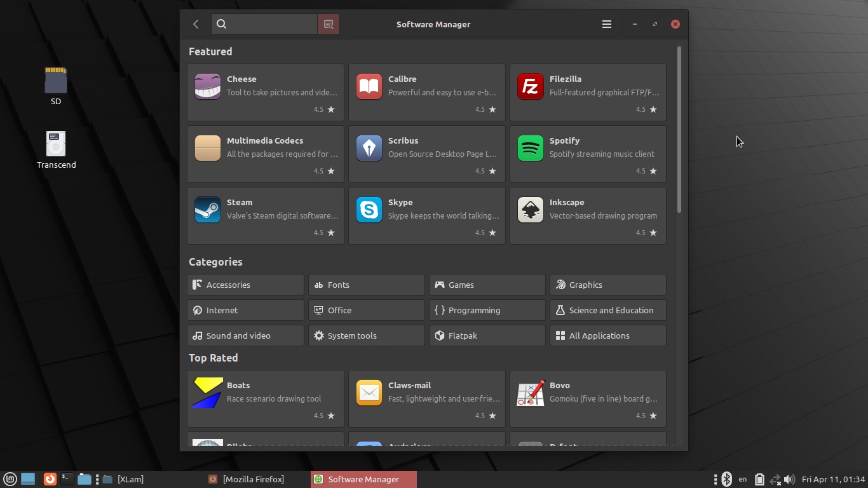Click the Software Manager vertical scrollbar
Image resolution: width=868 pixels, height=488 pixels.
pos(679,130)
